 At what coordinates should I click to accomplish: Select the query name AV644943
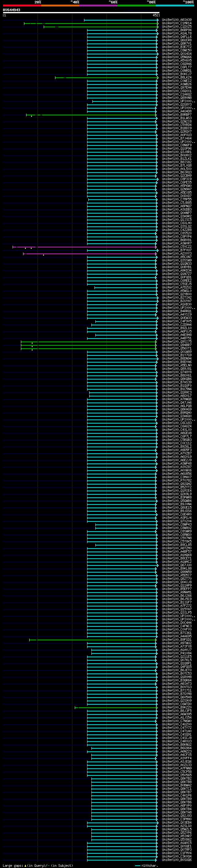pos(11,10)
